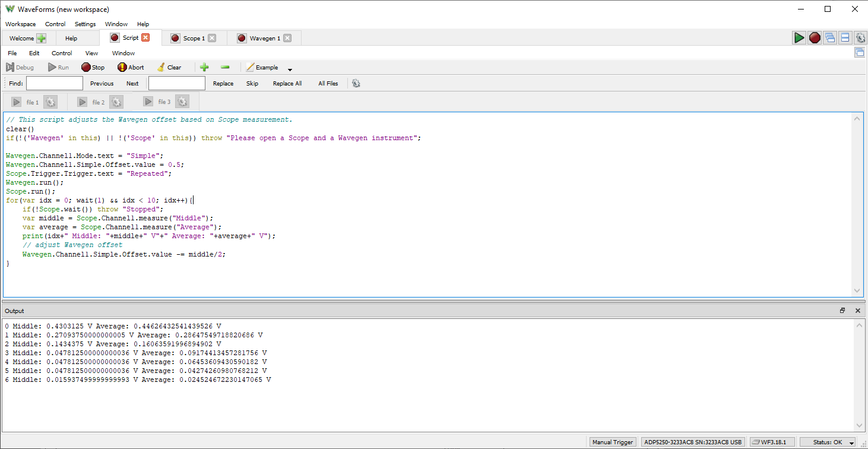Click the Replace All button
Screen dimensions: 868x449
(287, 83)
